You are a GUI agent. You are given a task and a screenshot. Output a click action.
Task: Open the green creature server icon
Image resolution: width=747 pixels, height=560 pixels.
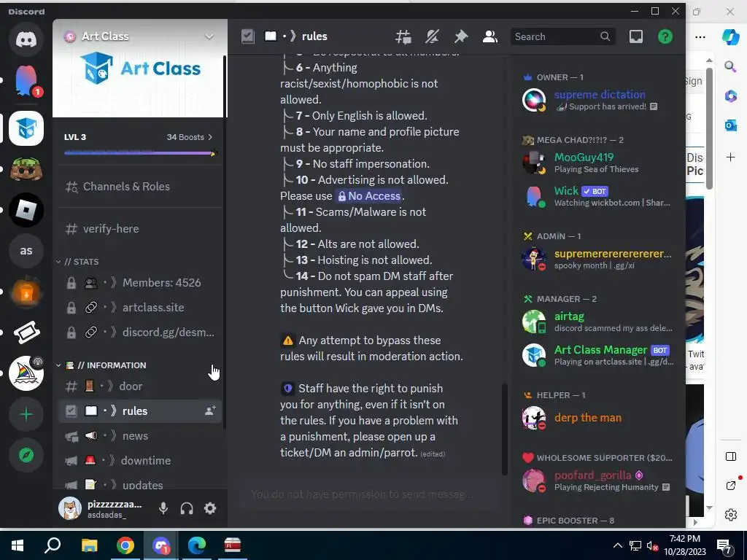26,169
